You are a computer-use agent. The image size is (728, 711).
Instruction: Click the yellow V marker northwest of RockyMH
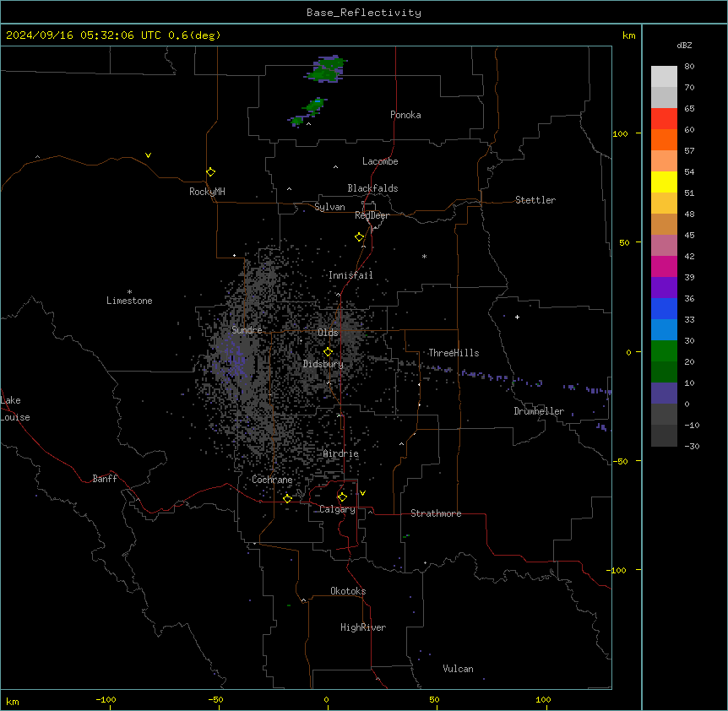tap(148, 155)
